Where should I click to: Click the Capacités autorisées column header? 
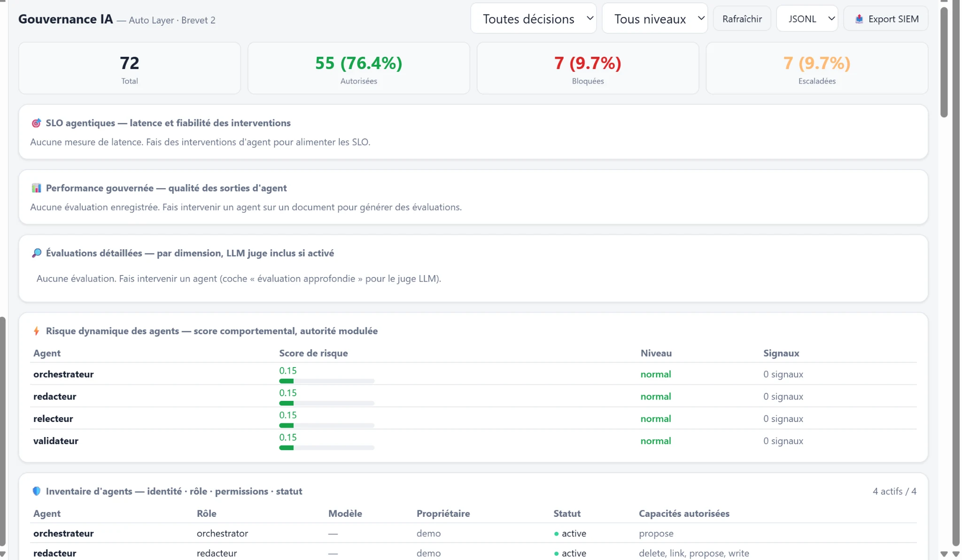pyautogui.click(x=684, y=514)
